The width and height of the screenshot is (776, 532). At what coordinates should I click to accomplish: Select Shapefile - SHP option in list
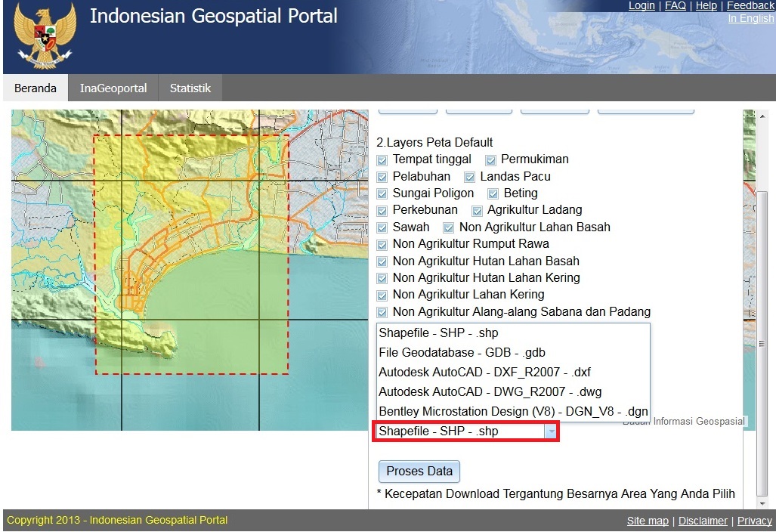(x=513, y=333)
